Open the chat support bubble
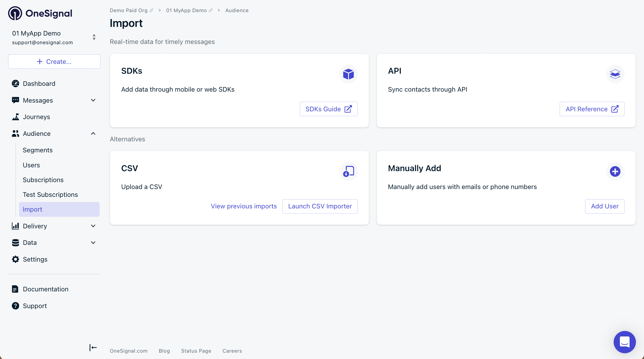Image resolution: width=644 pixels, height=359 pixels. (625, 342)
